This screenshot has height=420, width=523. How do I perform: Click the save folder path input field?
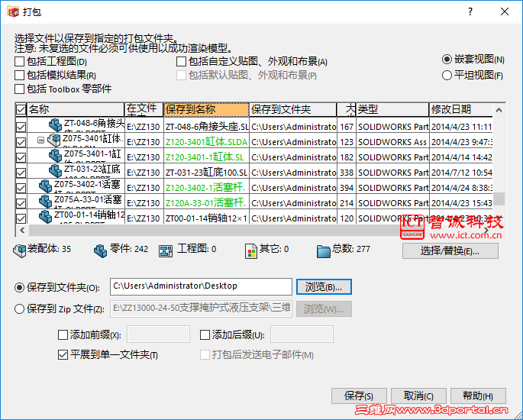pyautogui.click(x=201, y=287)
